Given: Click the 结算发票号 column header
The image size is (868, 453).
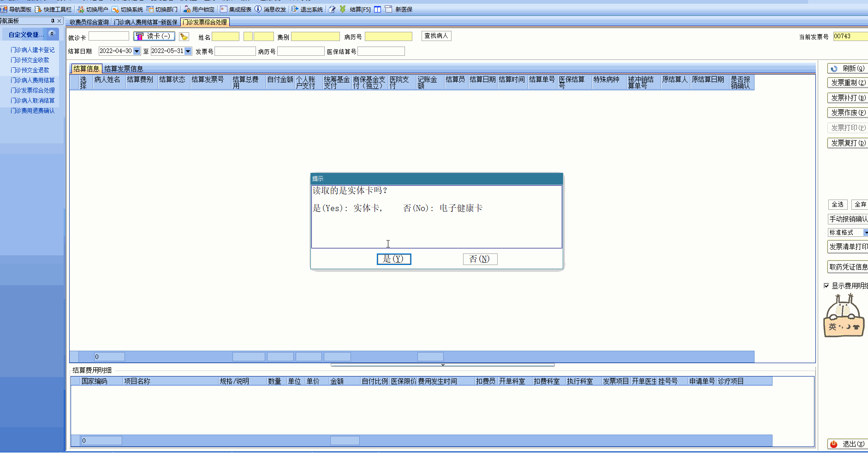Looking at the screenshot, I should tap(210, 82).
